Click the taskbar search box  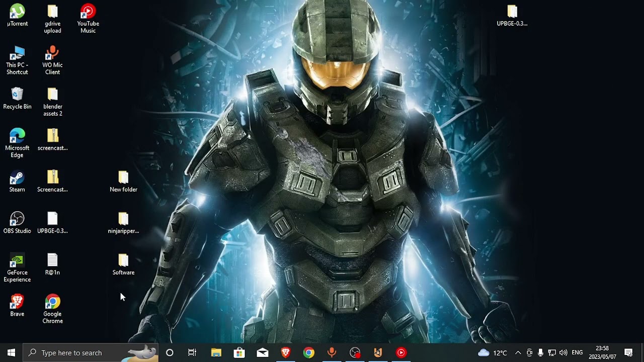91,352
